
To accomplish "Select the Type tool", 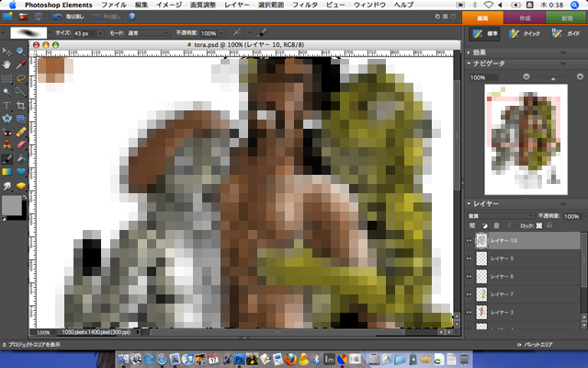I will pos(6,106).
